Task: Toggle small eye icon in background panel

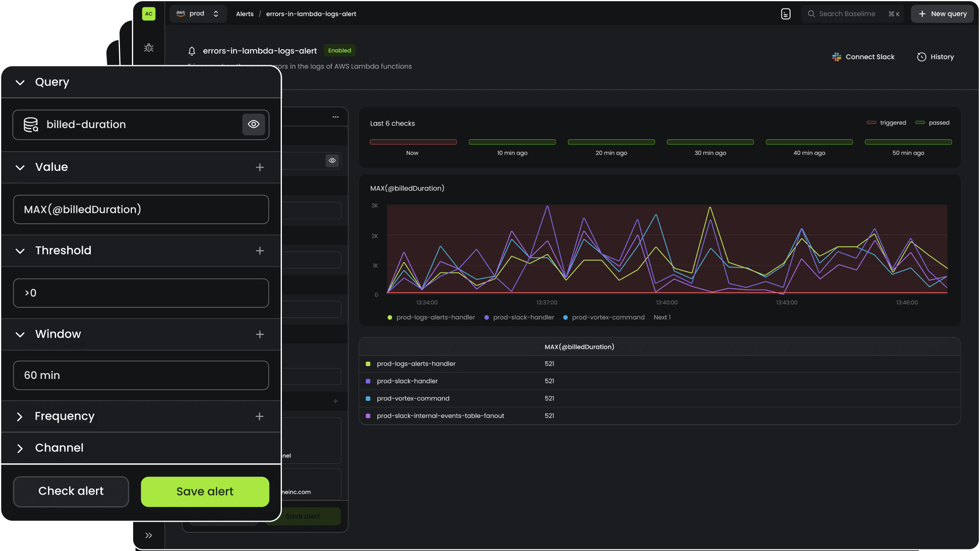Action: [332, 160]
